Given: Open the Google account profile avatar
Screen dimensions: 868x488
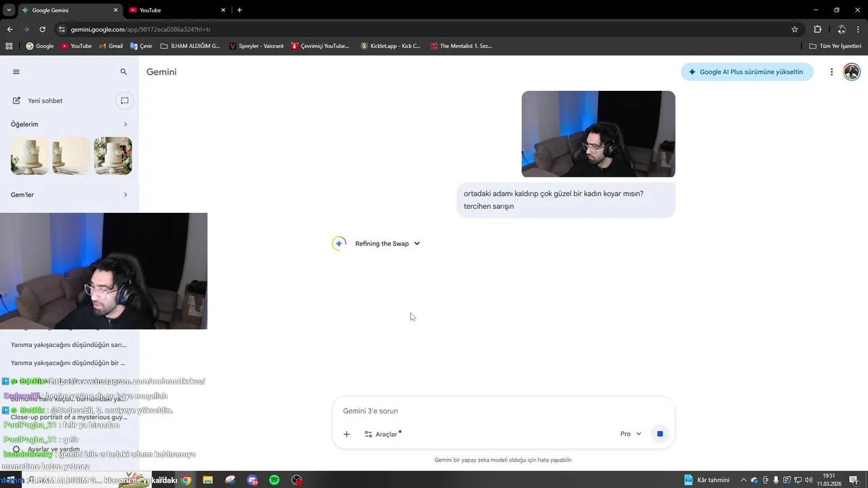Looking at the screenshot, I should (x=852, y=72).
